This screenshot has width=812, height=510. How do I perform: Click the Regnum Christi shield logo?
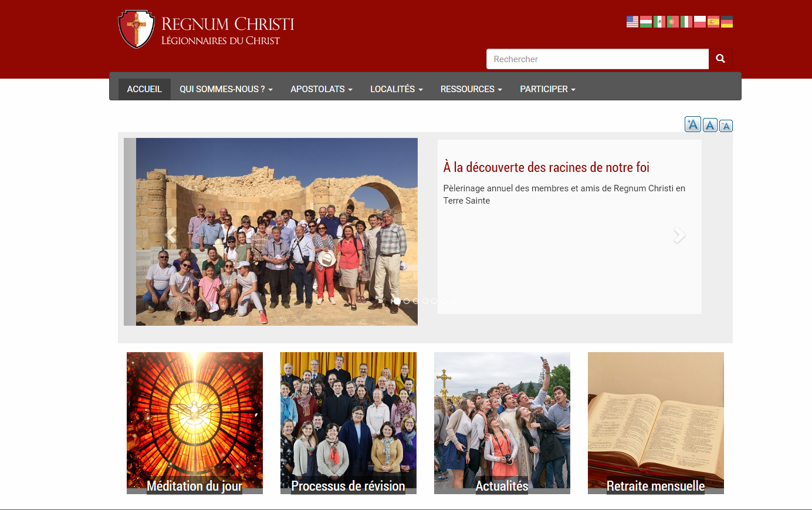pyautogui.click(x=137, y=29)
